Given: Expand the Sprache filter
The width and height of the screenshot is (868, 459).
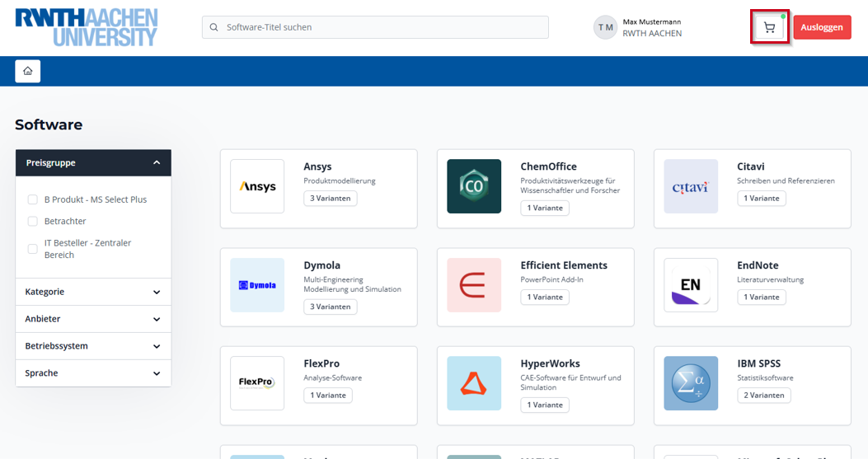Looking at the screenshot, I should coord(93,373).
